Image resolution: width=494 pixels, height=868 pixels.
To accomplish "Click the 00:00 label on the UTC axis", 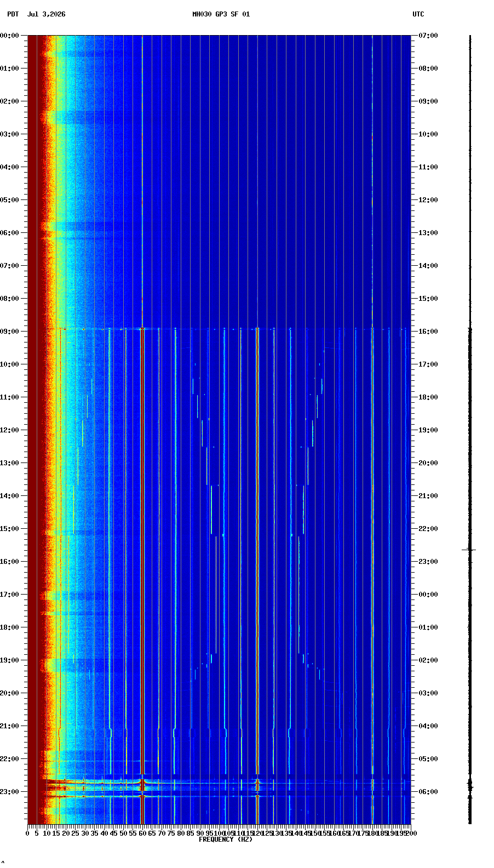I will click(428, 595).
